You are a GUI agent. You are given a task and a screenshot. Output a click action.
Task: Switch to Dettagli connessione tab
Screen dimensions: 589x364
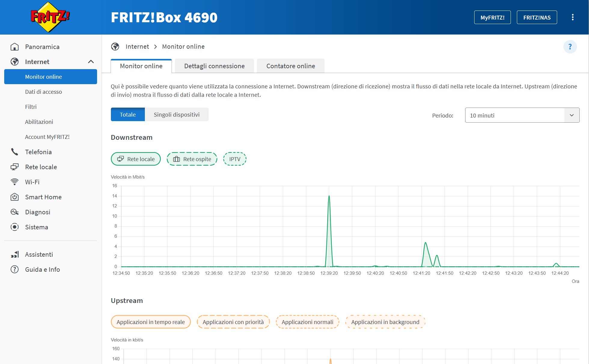(x=215, y=66)
